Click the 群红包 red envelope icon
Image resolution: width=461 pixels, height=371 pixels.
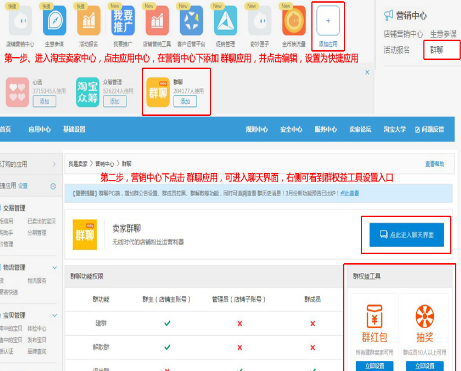click(374, 316)
